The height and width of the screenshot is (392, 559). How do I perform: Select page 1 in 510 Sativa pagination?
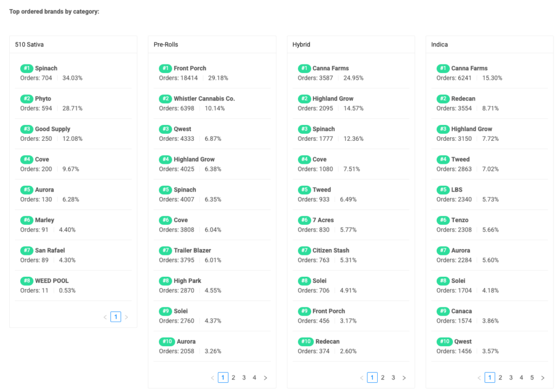pos(116,317)
